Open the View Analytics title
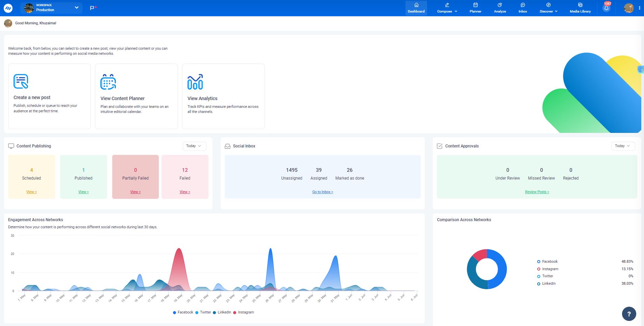 click(202, 98)
